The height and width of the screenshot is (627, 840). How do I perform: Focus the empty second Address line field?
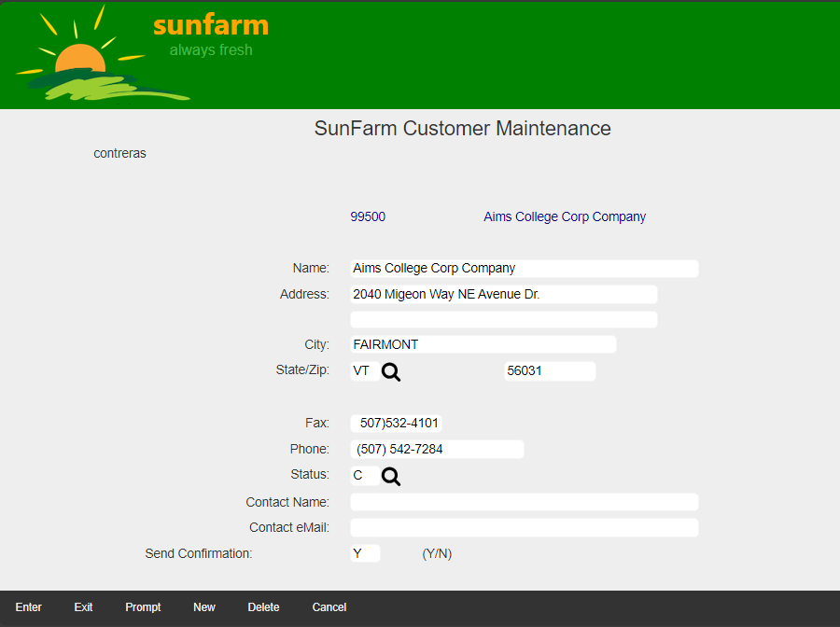coord(504,320)
